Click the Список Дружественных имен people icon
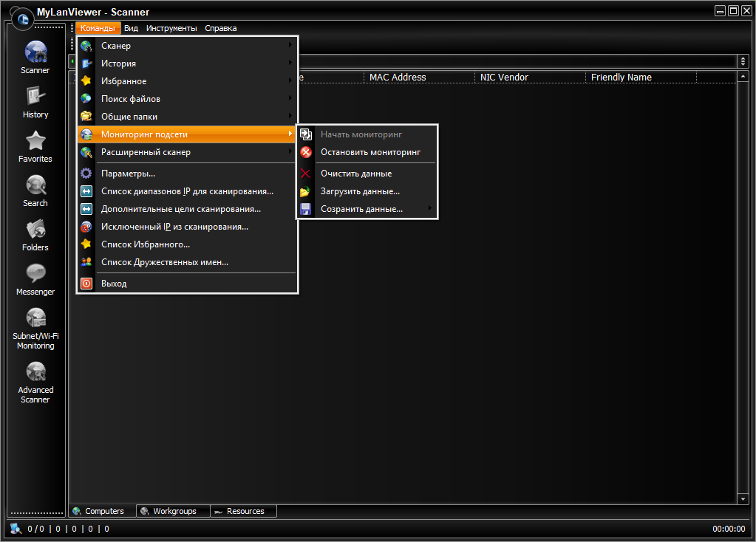Viewport: 756px width, 542px height. coord(86,262)
